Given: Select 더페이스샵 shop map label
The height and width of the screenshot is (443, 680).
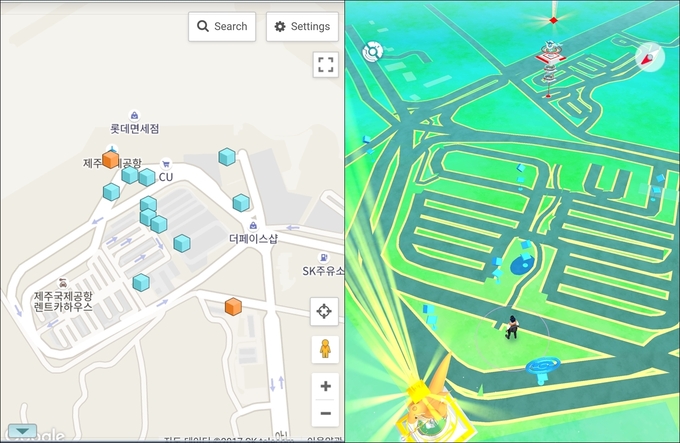Looking at the screenshot, I should click(x=253, y=239).
